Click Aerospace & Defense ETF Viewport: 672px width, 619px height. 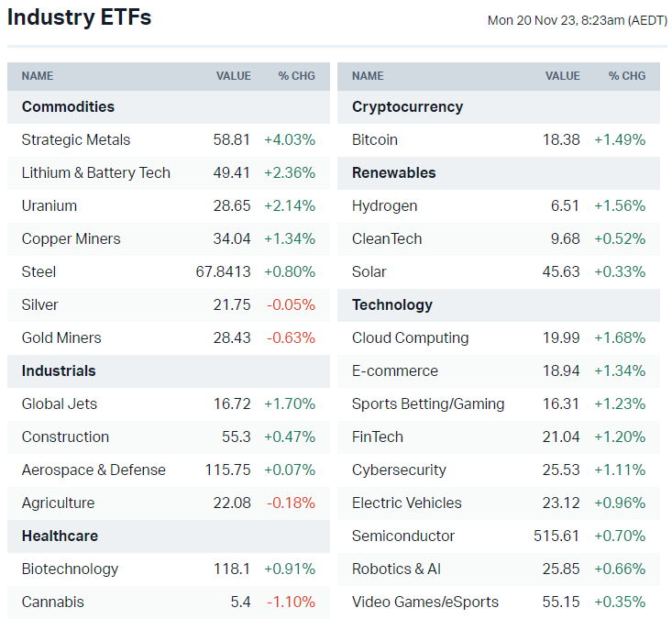click(x=94, y=470)
